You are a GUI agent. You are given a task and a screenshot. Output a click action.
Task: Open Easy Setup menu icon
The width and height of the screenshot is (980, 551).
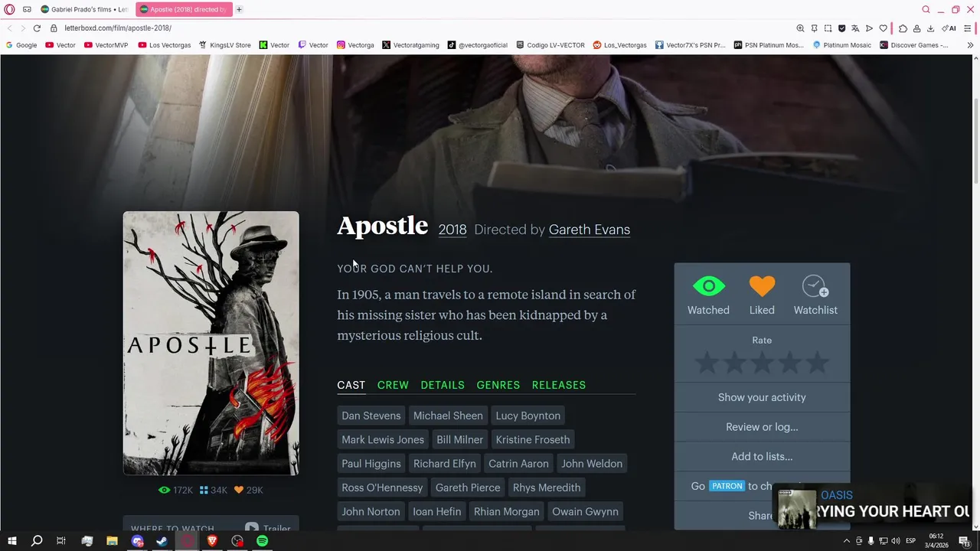[x=968, y=28]
